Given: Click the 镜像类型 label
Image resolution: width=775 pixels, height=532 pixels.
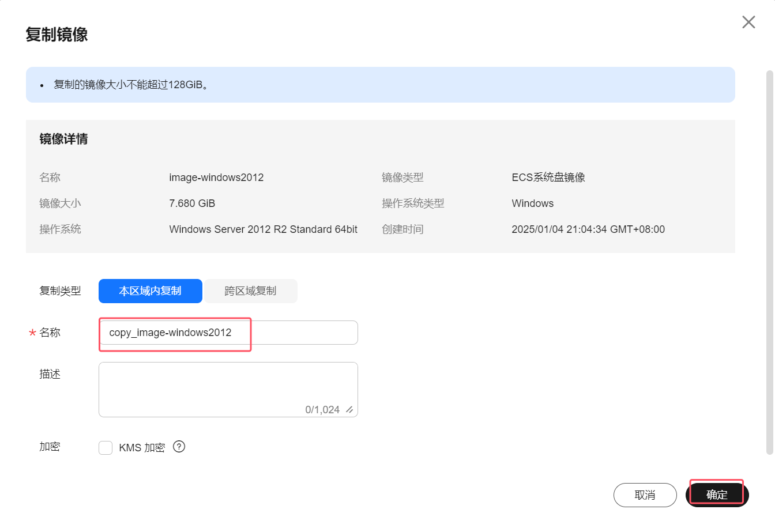Looking at the screenshot, I should (x=402, y=178).
